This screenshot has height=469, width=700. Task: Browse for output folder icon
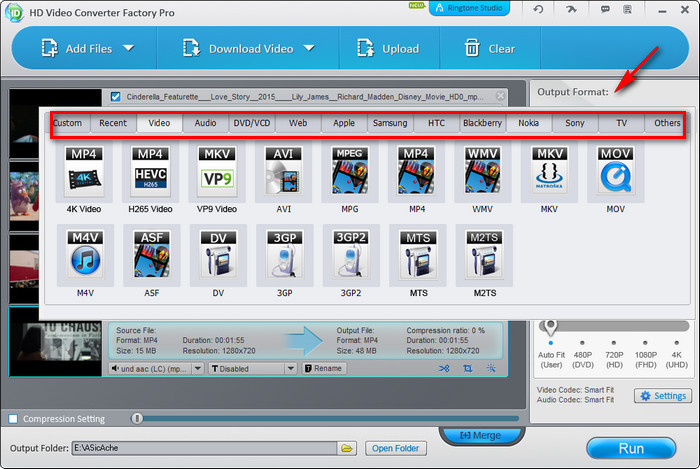click(347, 448)
